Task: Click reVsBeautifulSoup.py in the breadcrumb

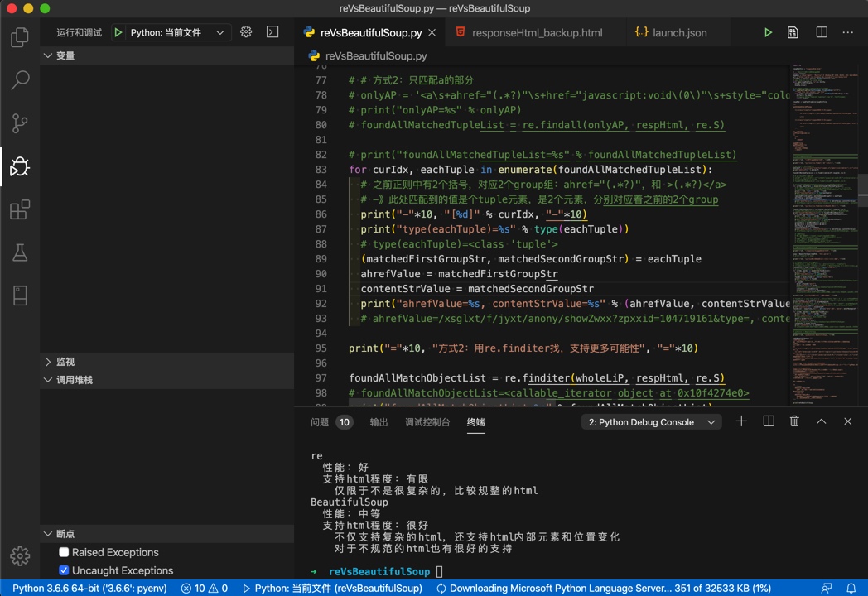Action: click(376, 56)
